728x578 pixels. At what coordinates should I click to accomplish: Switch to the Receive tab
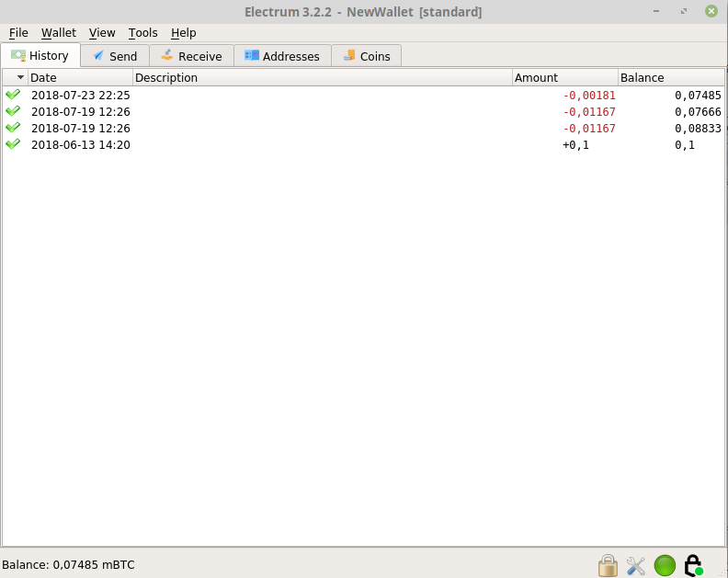(x=191, y=56)
